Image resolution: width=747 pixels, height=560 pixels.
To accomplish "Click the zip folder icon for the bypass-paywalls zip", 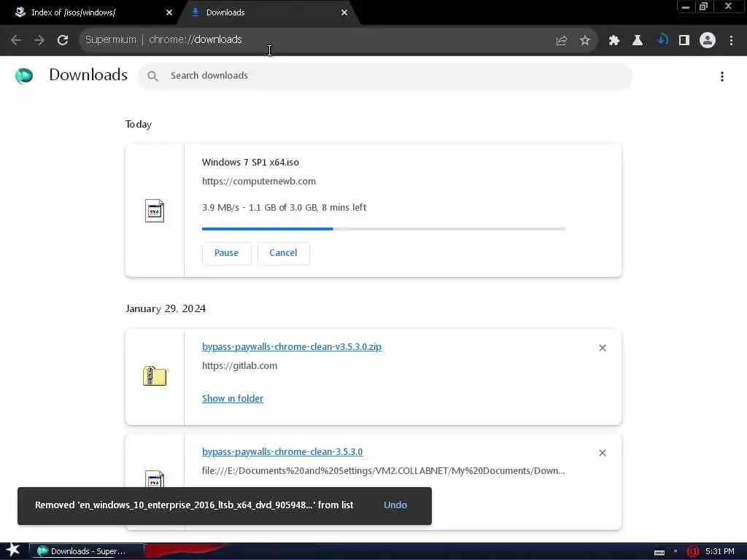I will 155,376.
